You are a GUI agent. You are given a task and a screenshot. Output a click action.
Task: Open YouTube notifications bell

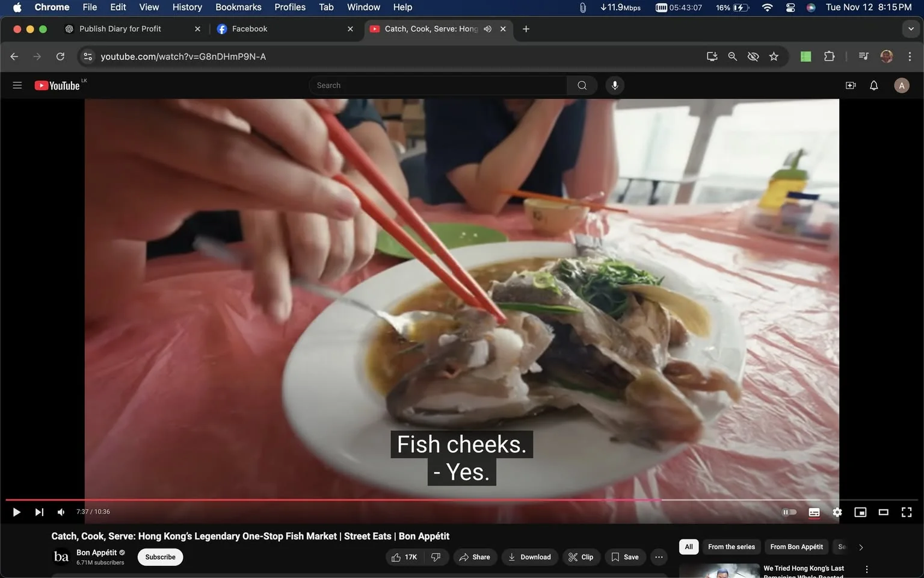pyautogui.click(x=874, y=85)
